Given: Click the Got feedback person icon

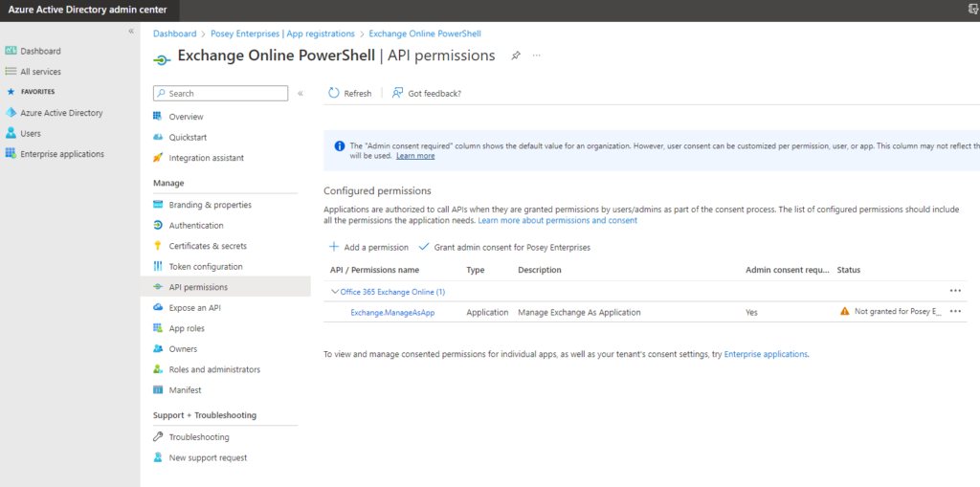Looking at the screenshot, I should click(397, 93).
